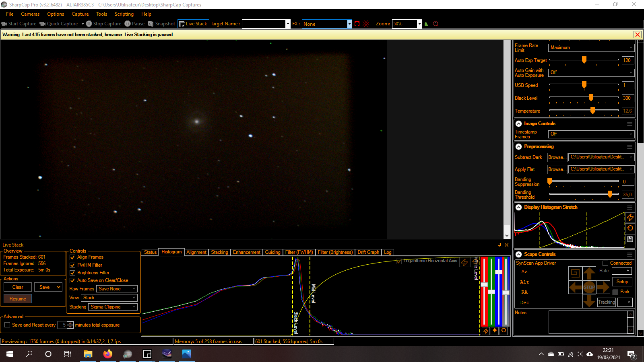Toggle Logarithmic Horizontal Axis checkbox

coord(399,261)
